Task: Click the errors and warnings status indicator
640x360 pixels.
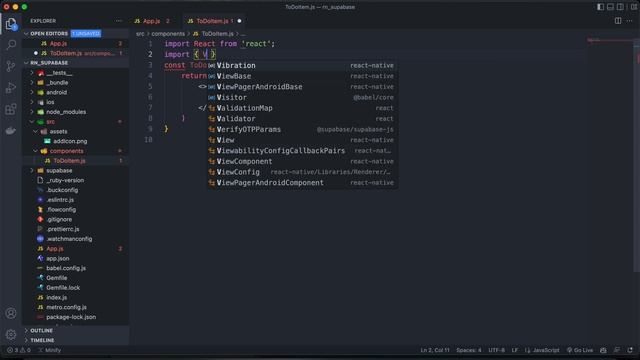Action: coord(19,350)
